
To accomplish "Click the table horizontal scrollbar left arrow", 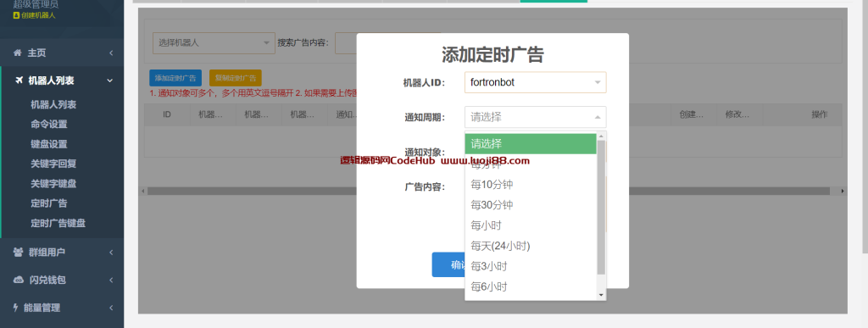I will [x=142, y=191].
